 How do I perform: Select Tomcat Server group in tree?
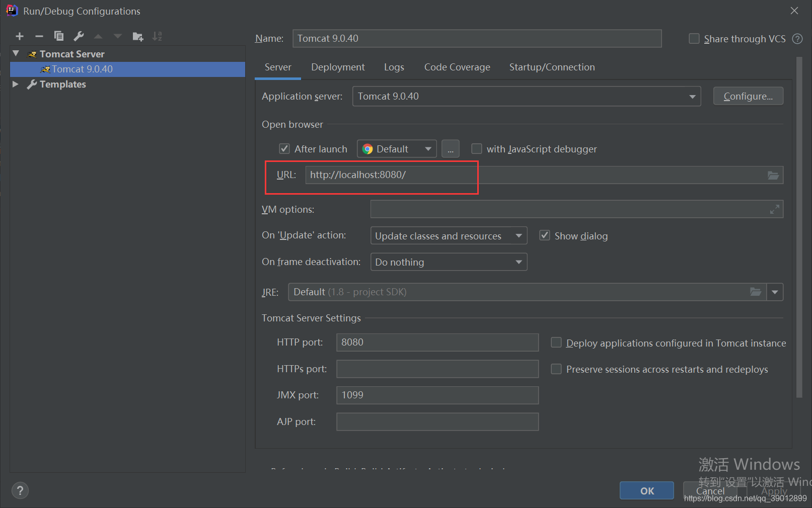pos(72,54)
